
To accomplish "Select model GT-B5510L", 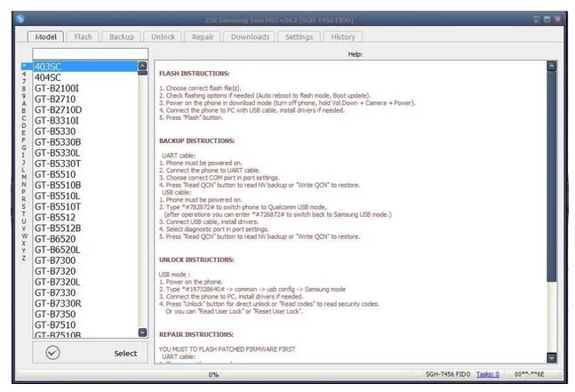I will click(86, 196).
